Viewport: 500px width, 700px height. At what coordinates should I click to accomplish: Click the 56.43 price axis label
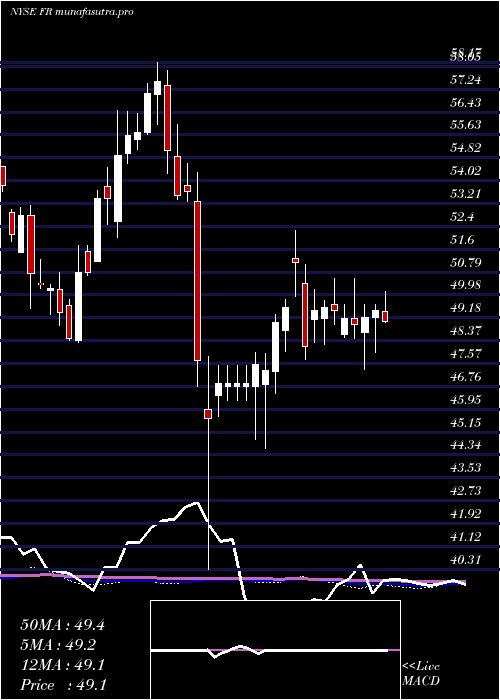click(x=467, y=103)
